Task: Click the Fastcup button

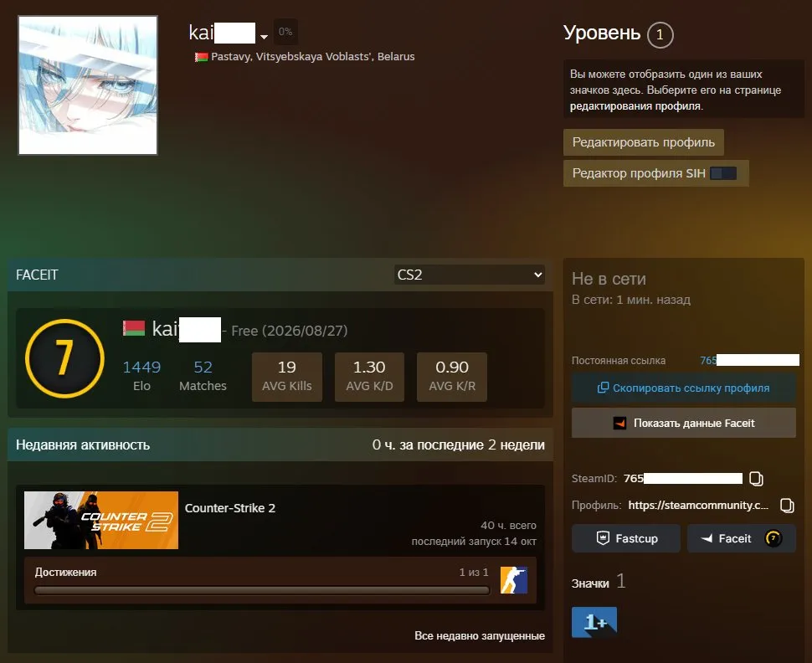Action: click(626, 539)
